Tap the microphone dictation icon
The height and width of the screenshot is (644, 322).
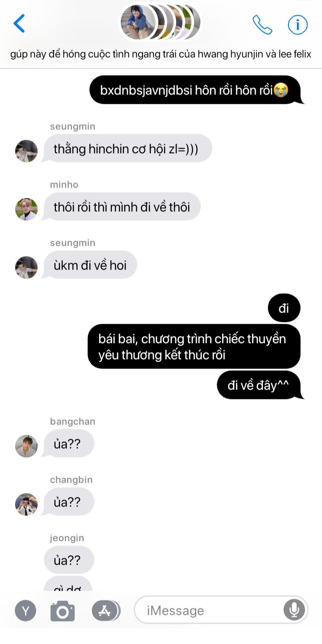point(294,610)
